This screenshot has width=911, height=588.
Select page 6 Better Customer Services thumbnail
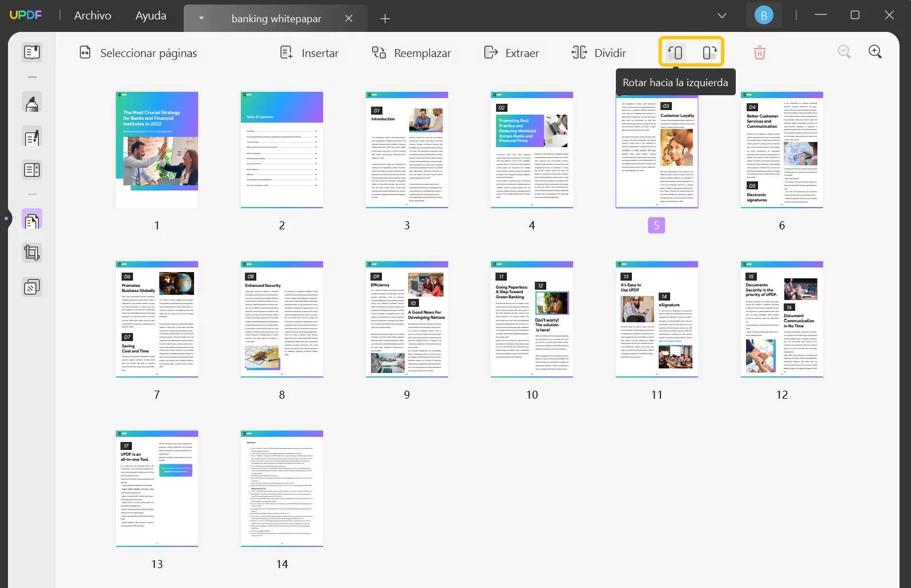click(x=782, y=149)
